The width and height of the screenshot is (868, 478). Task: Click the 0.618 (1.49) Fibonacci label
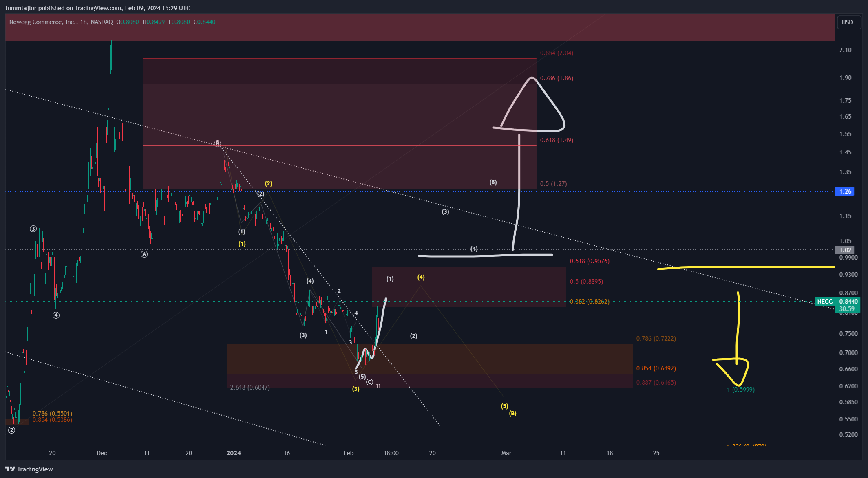coord(557,140)
